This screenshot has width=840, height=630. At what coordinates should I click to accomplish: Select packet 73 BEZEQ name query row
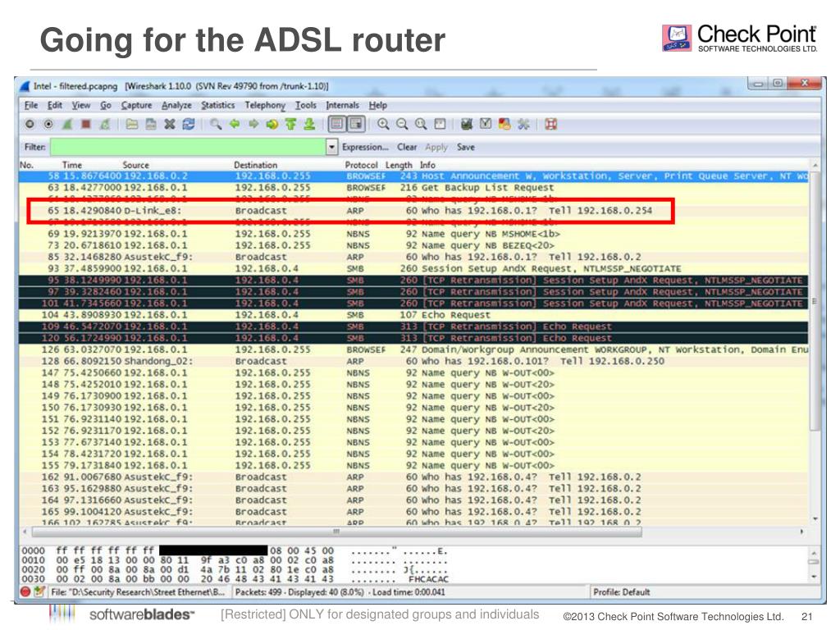pyautogui.click(x=413, y=245)
